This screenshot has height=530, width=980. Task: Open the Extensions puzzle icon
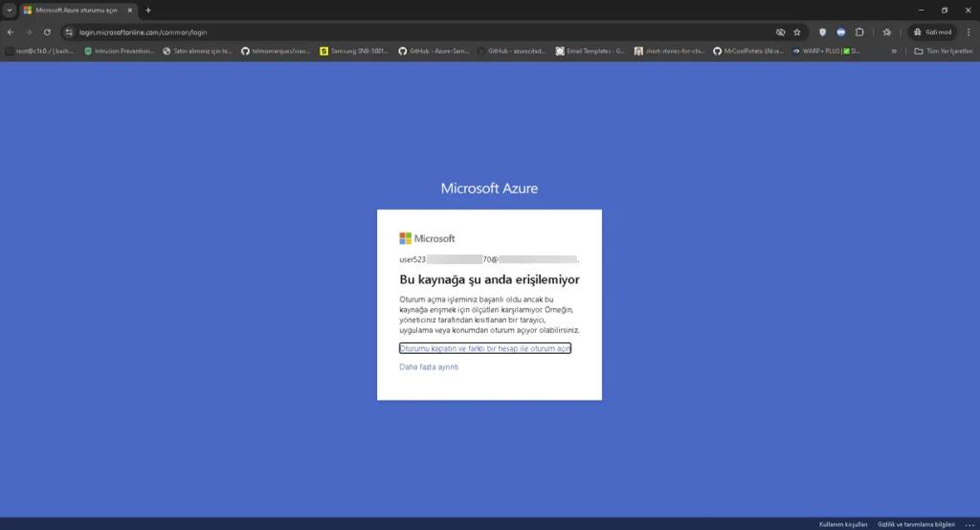pyautogui.click(x=859, y=32)
